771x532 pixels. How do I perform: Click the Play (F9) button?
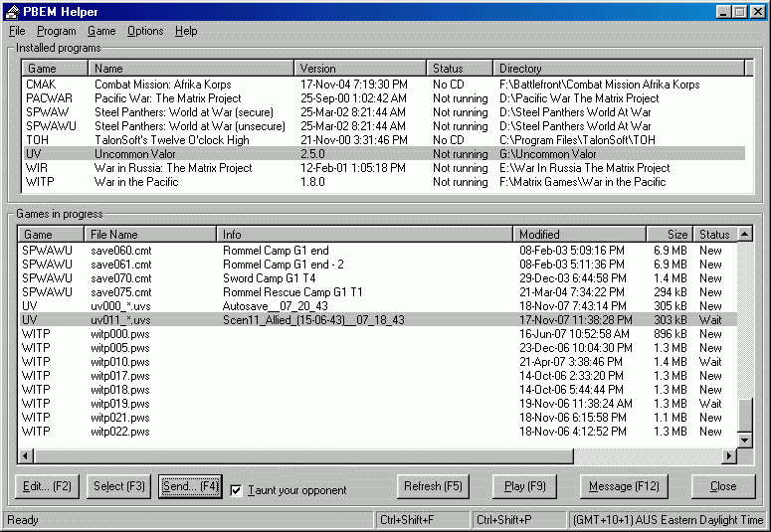click(525, 487)
